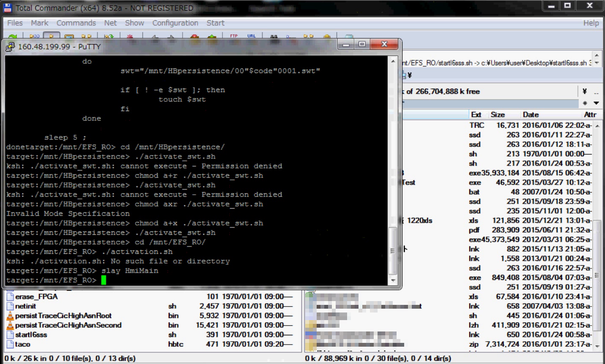
Task: Click the VLC cone icon of persistTraceCicHighAsnSecond
Action: pyautogui.click(x=10, y=325)
